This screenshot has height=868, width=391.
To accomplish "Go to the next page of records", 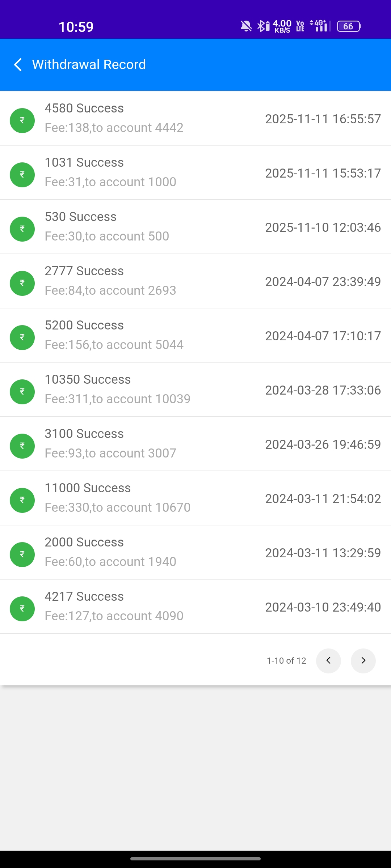I will [x=363, y=661].
